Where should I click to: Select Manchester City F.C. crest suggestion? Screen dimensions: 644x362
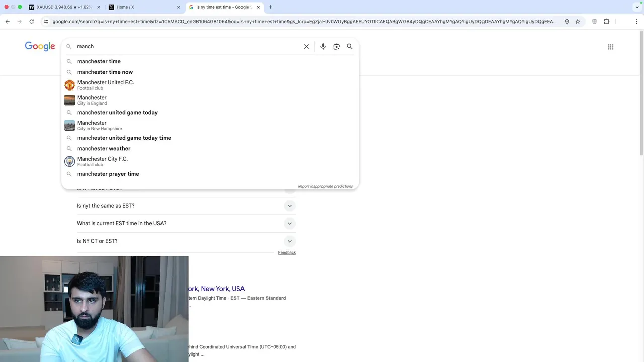70,161
